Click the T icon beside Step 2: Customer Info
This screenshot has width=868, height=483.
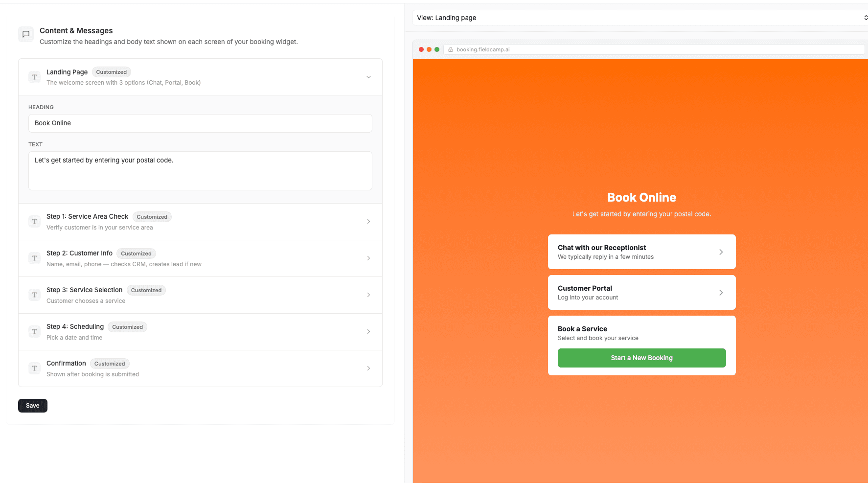34,258
